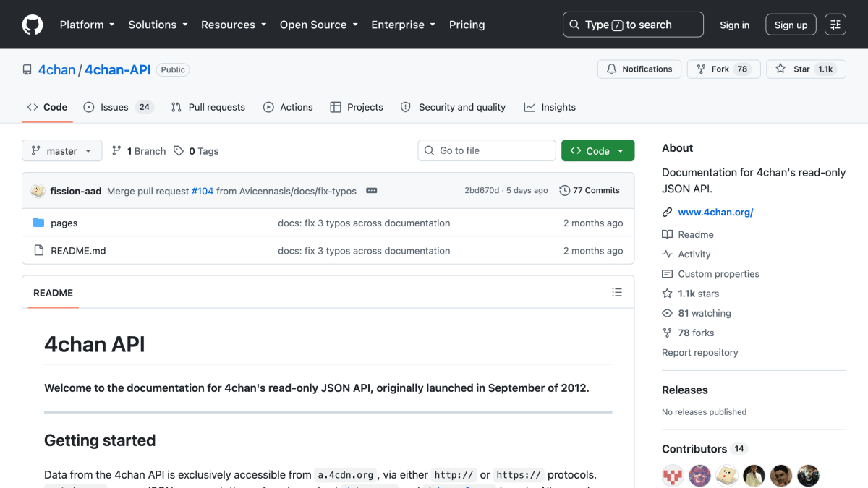This screenshot has width=868, height=488.
Task: Open the Pricing page
Action: [467, 25]
